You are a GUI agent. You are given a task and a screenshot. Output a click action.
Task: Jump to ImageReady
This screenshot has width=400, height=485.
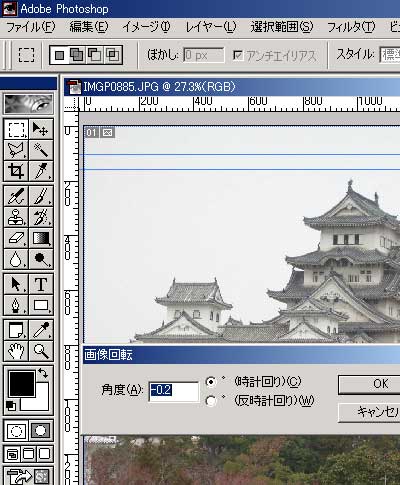(x=28, y=476)
